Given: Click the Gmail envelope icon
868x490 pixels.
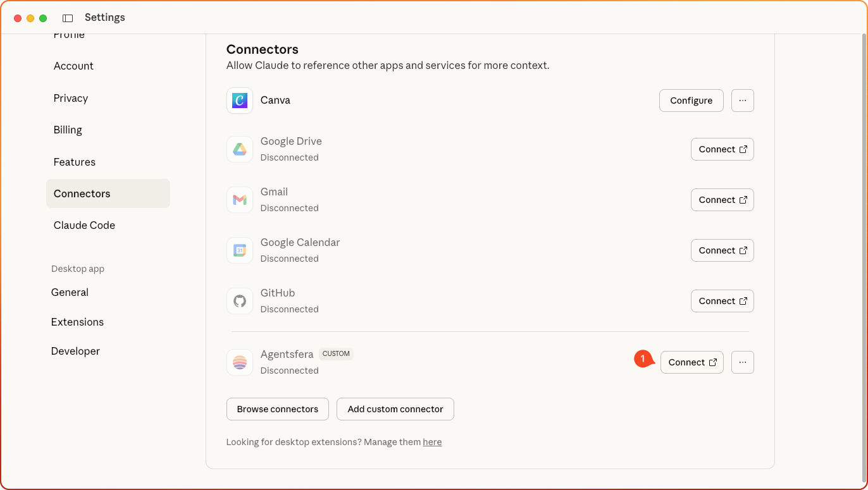Looking at the screenshot, I should click(x=240, y=200).
